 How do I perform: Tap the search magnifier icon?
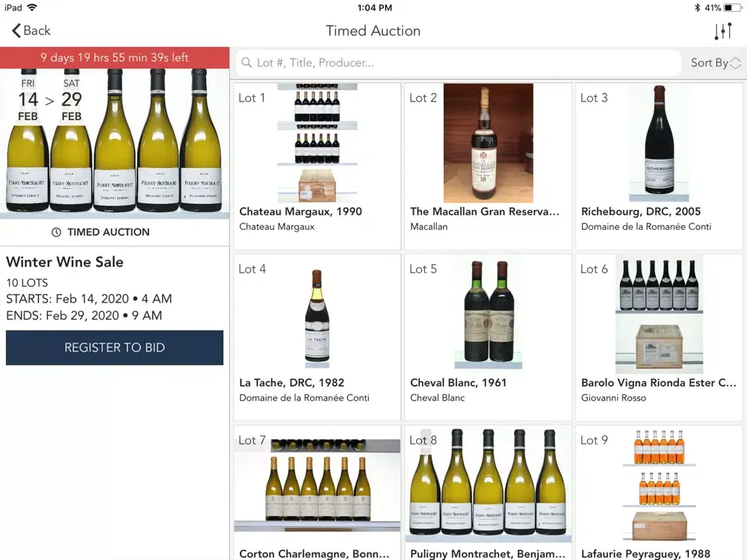point(247,63)
